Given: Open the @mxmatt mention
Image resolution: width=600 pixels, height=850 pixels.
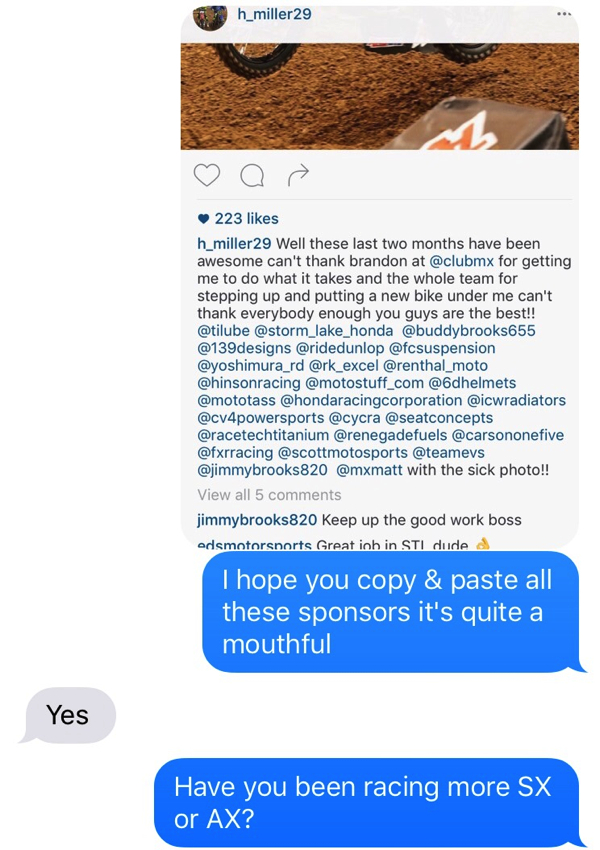Looking at the screenshot, I should pyautogui.click(x=369, y=470).
